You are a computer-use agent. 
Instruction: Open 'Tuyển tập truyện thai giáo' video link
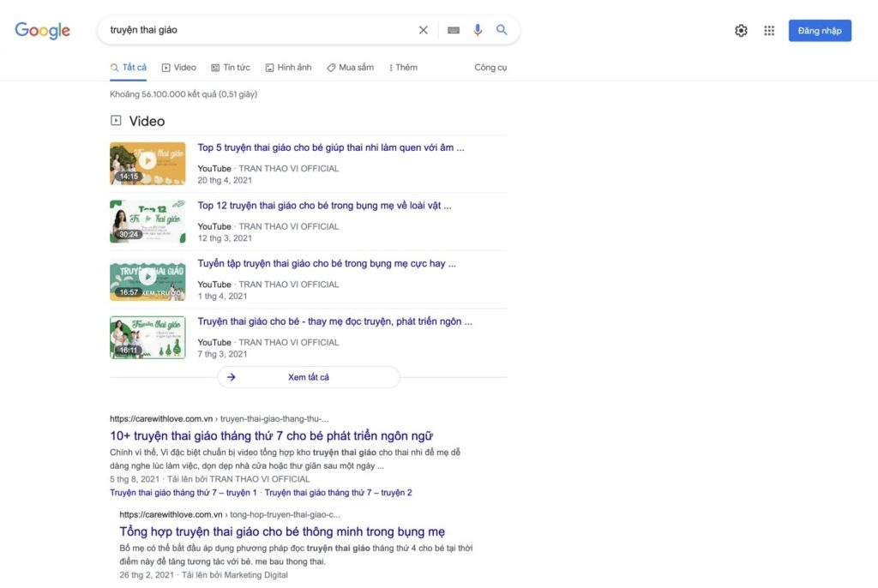(x=327, y=264)
